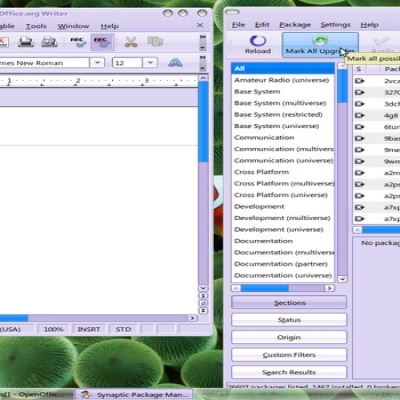Image resolution: width=400 pixels, height=400 pixels.
Task: Toggle AutoSpellcheck in Writer toolbar
Action: 102,42
